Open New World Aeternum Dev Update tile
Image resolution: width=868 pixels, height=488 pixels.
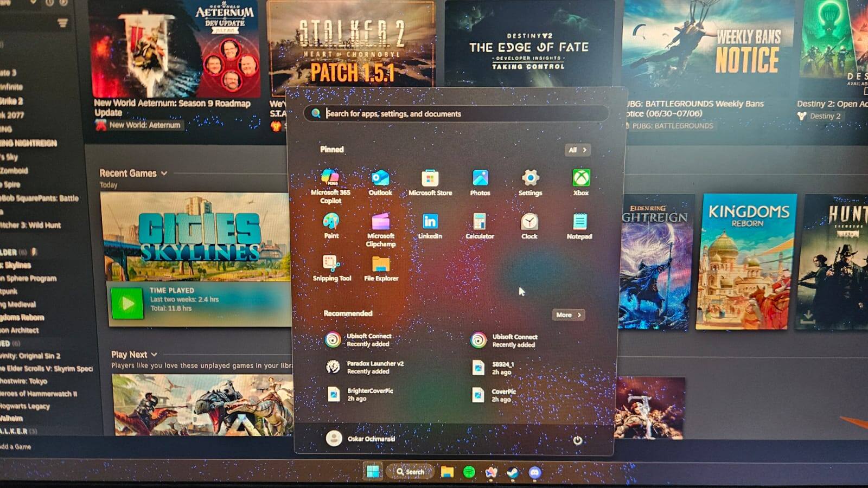pyautogui.click(x=175, y=49)
